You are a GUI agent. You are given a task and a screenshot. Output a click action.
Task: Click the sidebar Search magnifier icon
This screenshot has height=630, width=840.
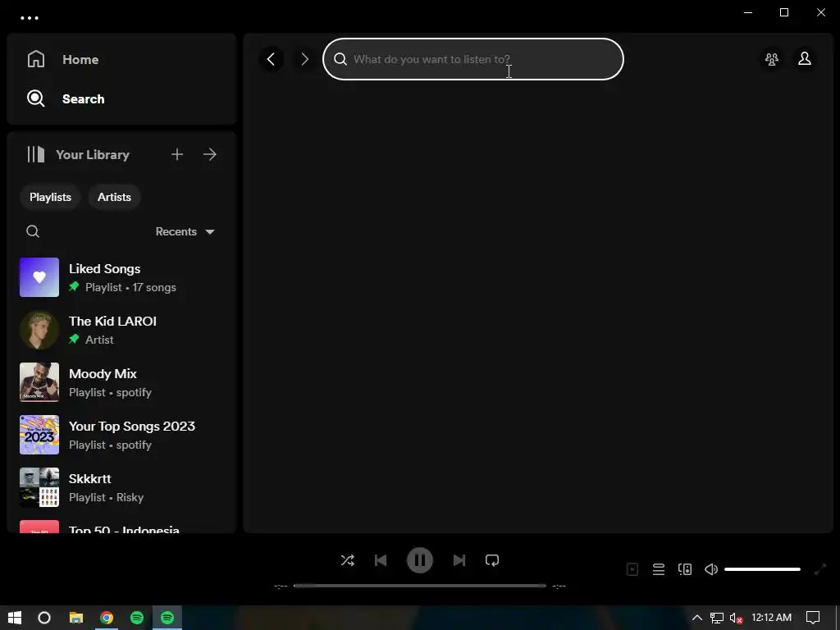pyautogui.click(x=36, y=98)
